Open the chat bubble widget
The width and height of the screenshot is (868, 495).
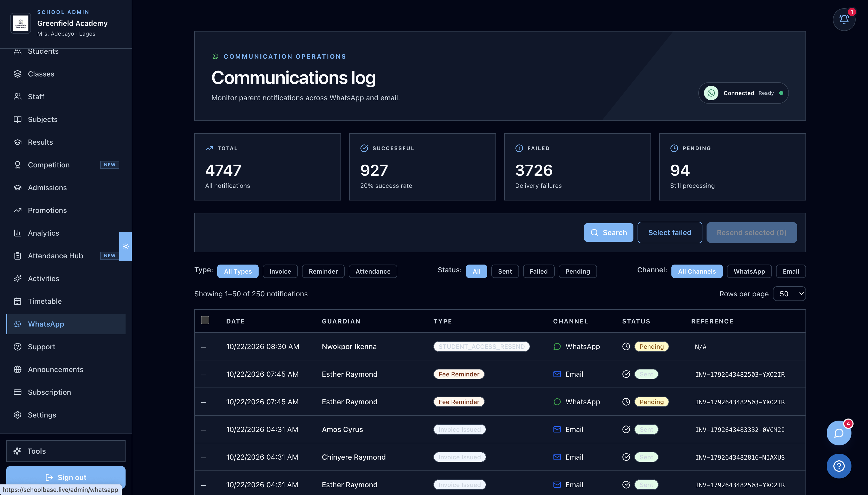[x=839, y=433]
